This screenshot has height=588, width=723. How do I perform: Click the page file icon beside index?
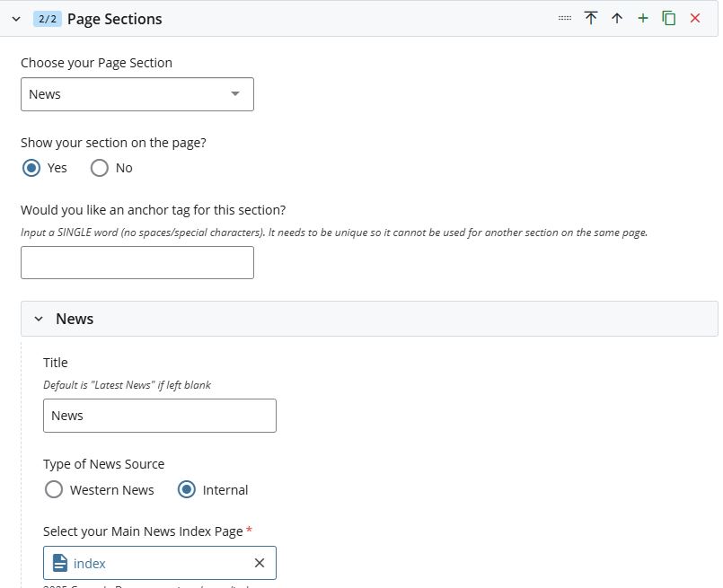[60, 563]
